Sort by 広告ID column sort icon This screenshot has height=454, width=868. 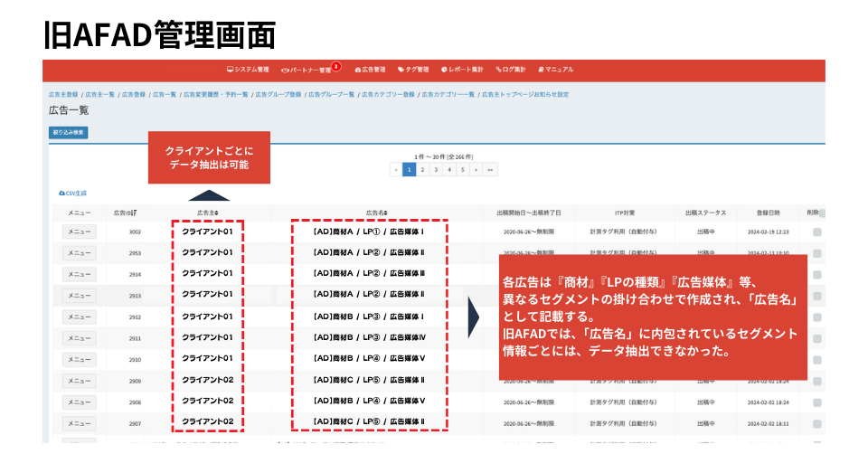point(135,213)
